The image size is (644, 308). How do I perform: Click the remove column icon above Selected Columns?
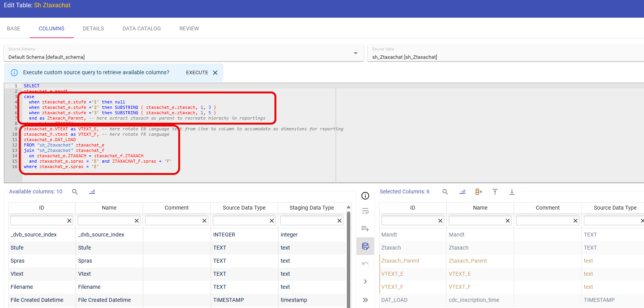(x=478, y=192)
